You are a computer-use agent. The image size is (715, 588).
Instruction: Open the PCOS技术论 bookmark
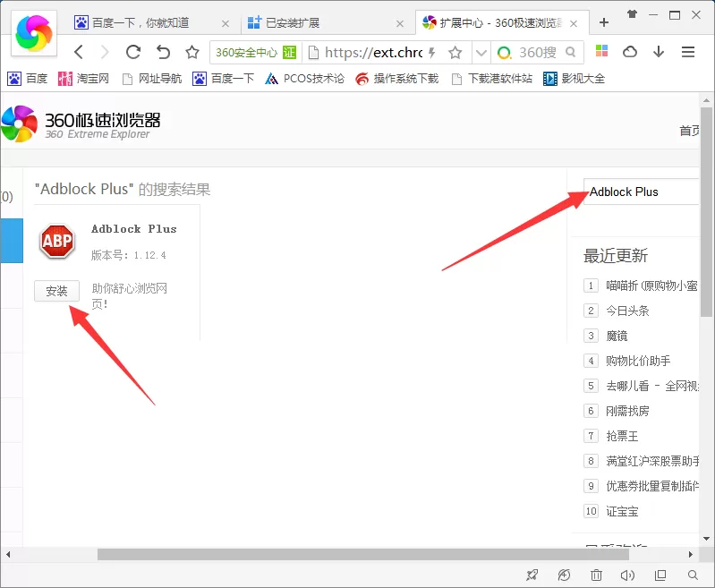pyautogui.click(x=304, y=79)
